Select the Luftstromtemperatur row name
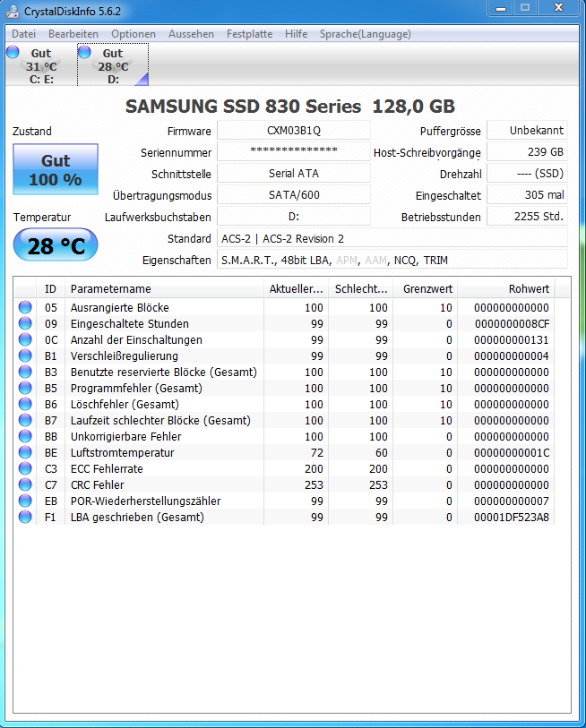This screenshot has width=586, height=728. (122, 452)
